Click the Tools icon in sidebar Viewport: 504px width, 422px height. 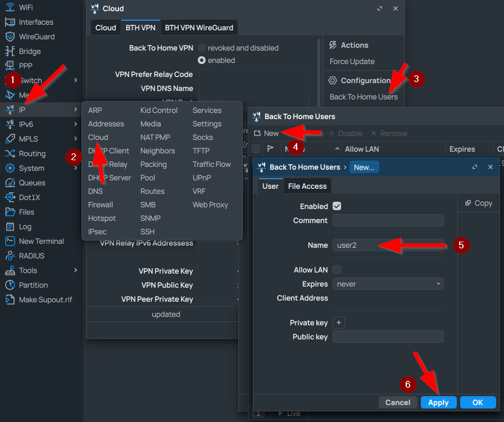10,270
